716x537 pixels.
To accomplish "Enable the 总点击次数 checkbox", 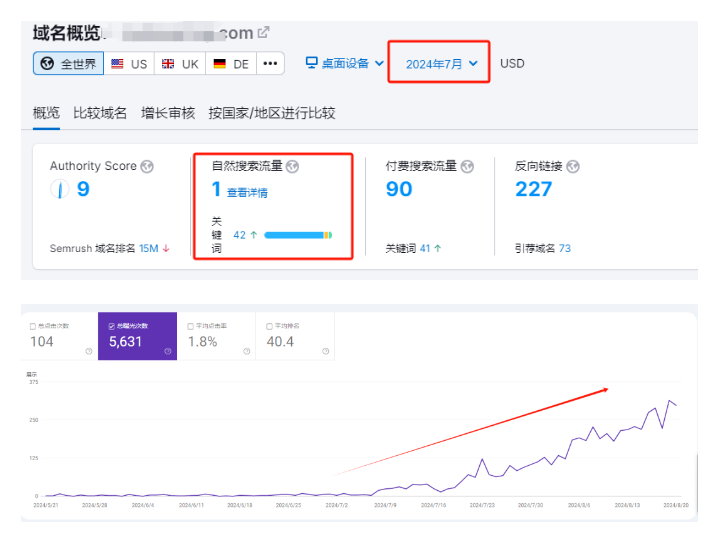I will (x=34, y=326).
